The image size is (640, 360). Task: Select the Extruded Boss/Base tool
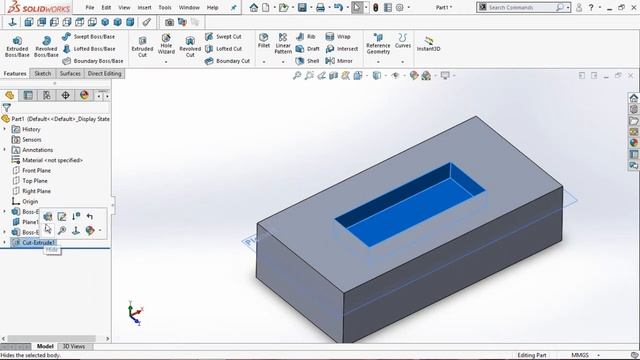pyautogui.click(x=17, y=47)
